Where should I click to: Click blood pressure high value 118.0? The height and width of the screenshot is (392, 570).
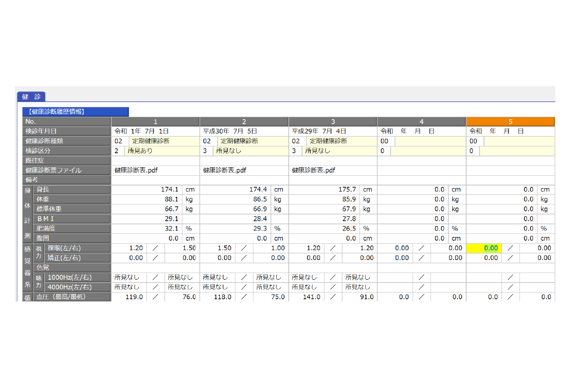click(x=218, y=297)
